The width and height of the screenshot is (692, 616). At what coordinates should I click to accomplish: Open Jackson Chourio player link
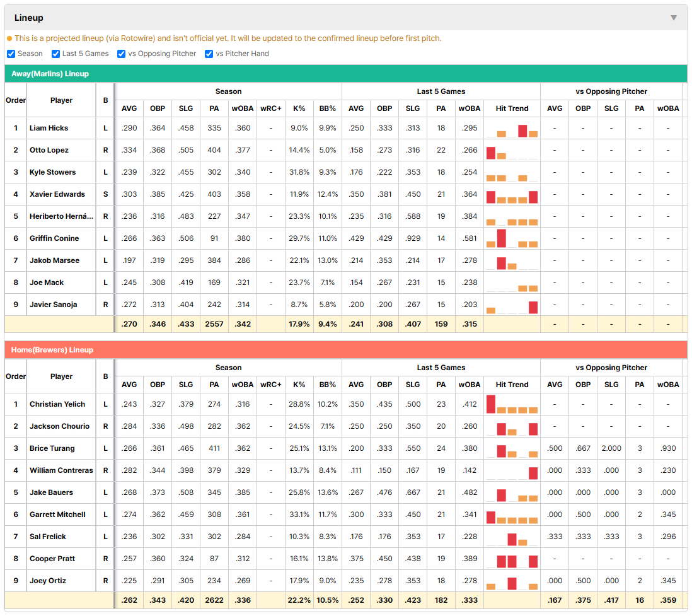point(60,426)
